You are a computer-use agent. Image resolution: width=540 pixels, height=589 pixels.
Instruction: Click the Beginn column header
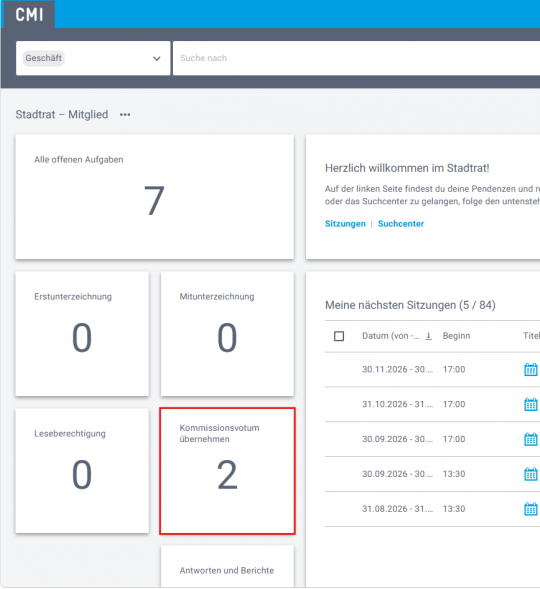pos(456,336)
